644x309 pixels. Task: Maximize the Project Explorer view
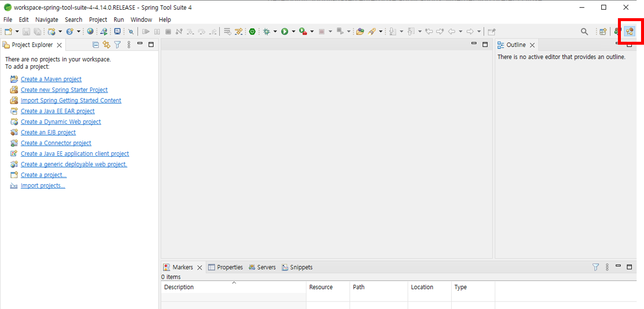tap(151, 44)
